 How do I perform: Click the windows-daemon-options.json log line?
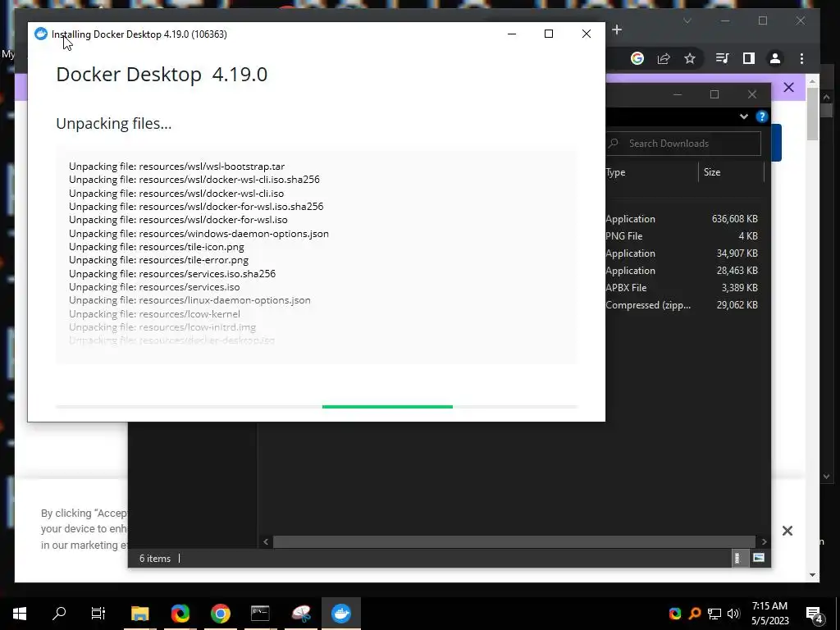(199, 234)
